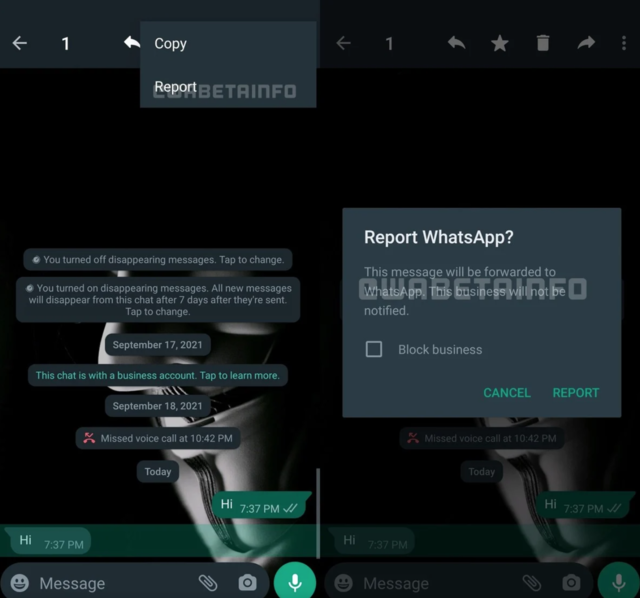The width and height of the screenshot is (640, 598).
Task: Tap the emoji icon in right screen
Action: click(x=343, y=582)
